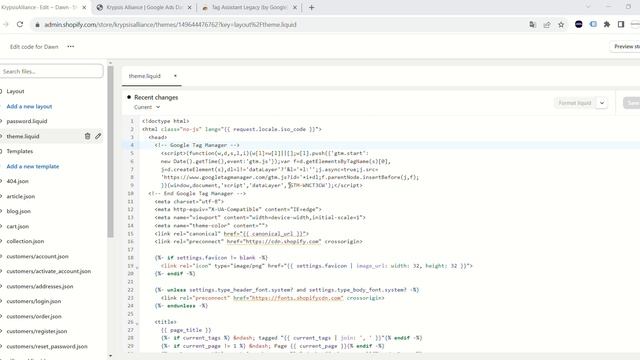This screenshot has height=360, width=640.
Task: Close the theme.liquid editor tab dot
Action: [175, 76]
